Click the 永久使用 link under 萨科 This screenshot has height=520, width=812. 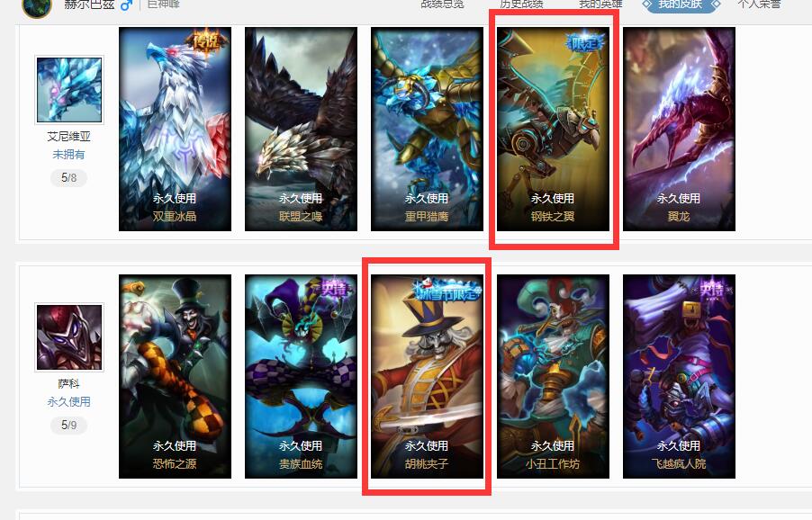point(69,401)
